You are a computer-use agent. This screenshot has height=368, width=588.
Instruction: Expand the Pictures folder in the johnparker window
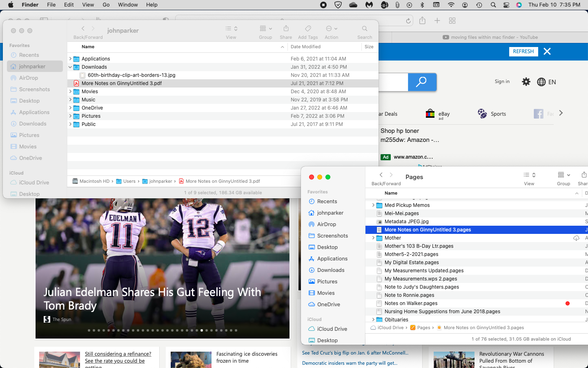(x=70, y=116)
